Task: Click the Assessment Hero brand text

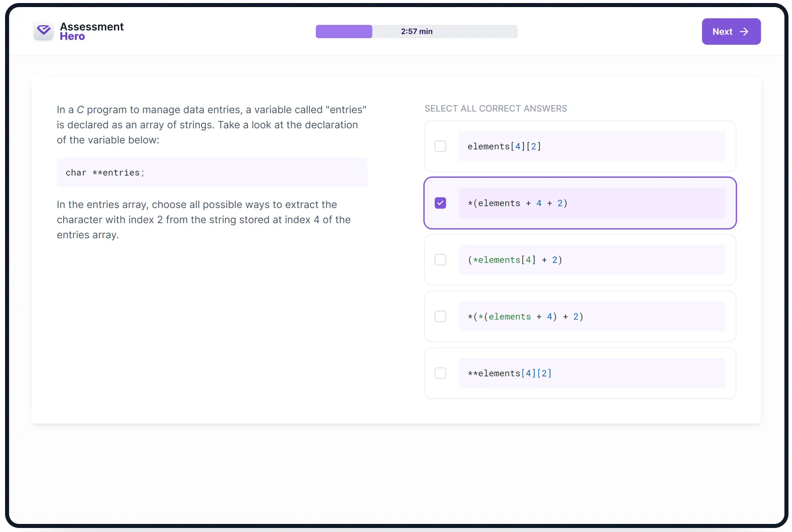Action: pyautogui.click(x=91, y=31)
